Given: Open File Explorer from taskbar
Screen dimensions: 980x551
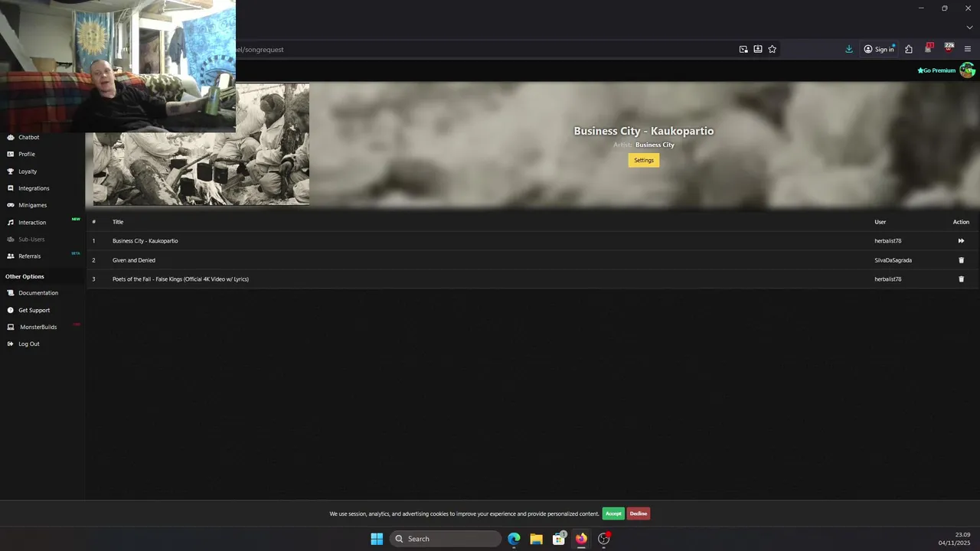Looking at the screenshot, I should point(536,539).
